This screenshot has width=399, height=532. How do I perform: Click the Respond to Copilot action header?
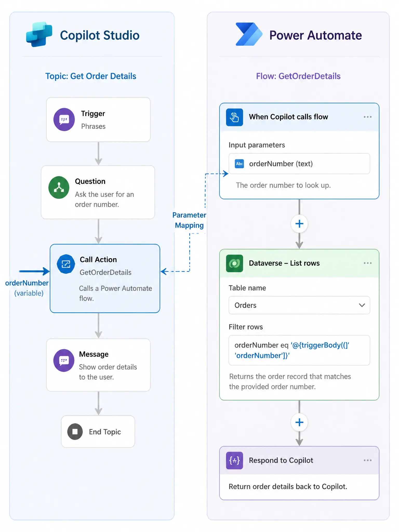click(x=299, y=461)
